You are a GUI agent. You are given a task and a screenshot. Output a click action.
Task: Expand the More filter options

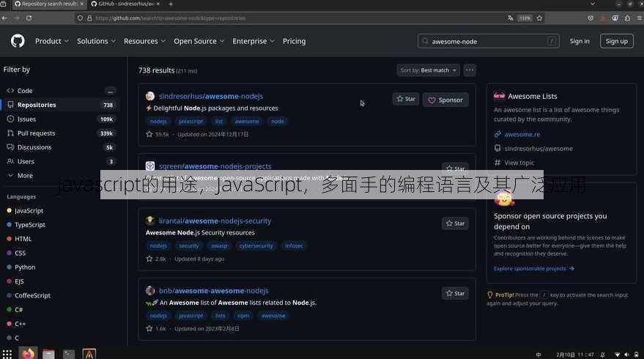20,175
